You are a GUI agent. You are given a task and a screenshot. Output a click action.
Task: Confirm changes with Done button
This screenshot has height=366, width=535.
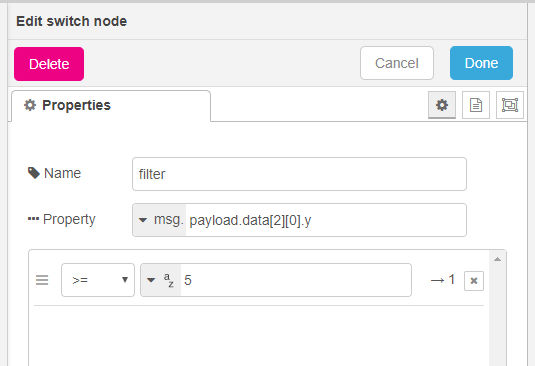pos(481,63)
